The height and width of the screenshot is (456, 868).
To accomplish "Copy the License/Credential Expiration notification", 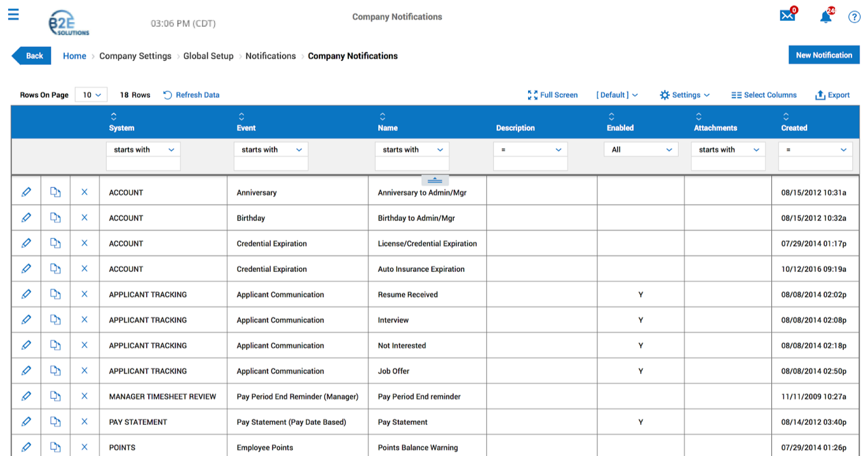I will coord(55,243).
